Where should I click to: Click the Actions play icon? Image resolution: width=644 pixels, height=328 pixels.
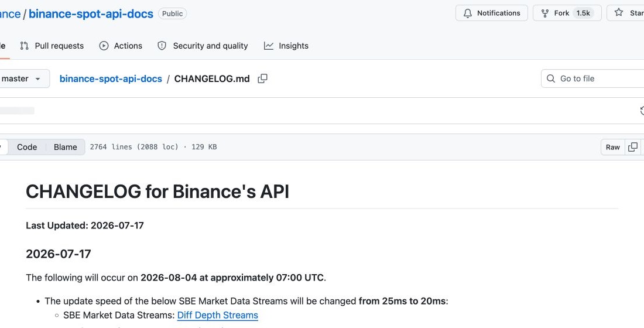coord(104,46)
